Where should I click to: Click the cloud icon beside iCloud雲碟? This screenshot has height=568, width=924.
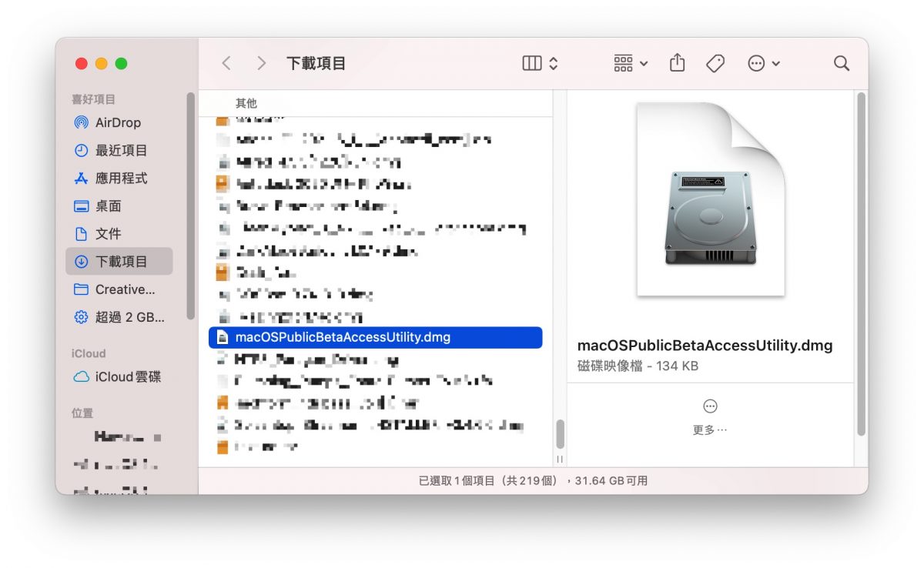(x=81, y=377)
